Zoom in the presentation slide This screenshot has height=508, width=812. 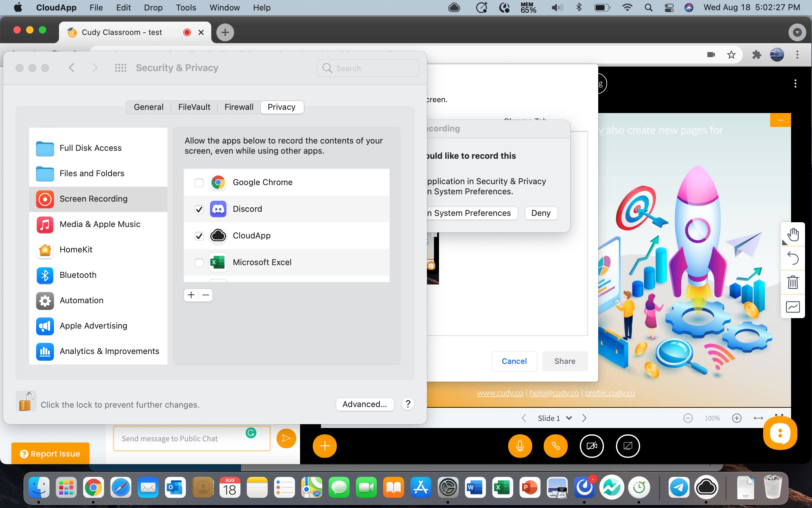[x=737, y=418]
